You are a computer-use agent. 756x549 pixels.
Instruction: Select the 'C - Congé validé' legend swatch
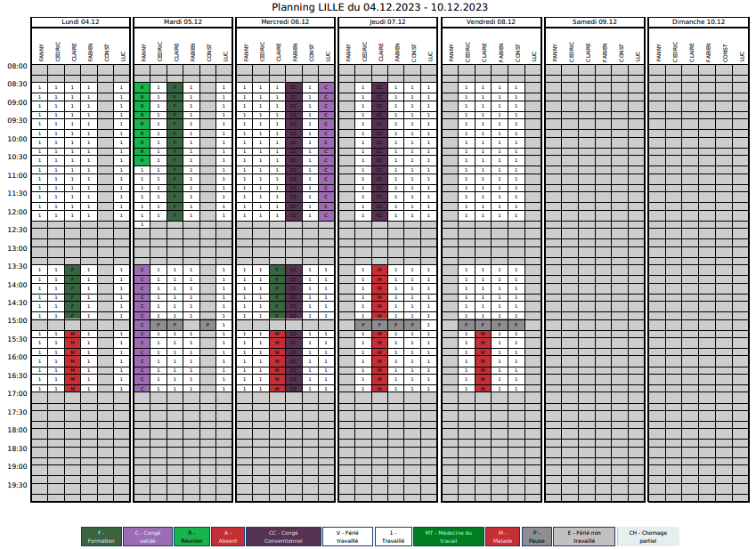tap(147, 536)
